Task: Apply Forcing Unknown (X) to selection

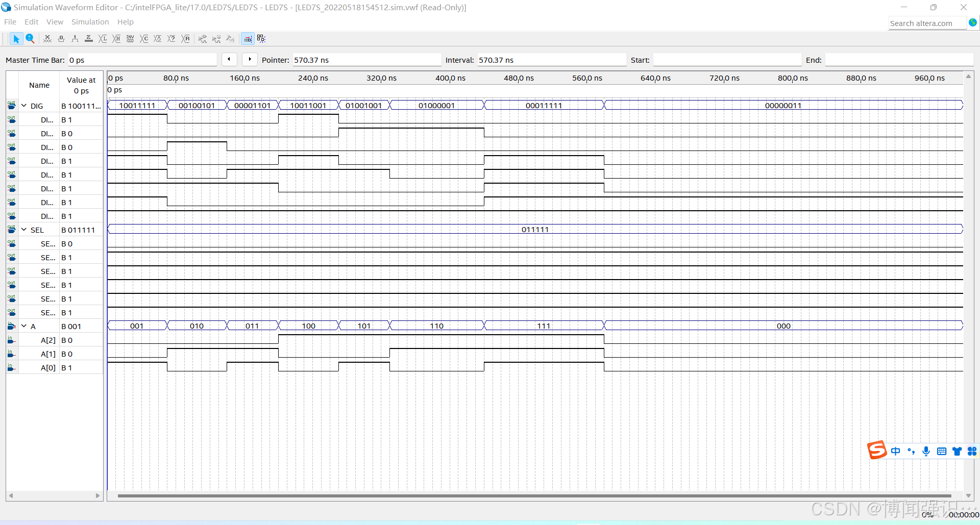Action: [47, 39]
